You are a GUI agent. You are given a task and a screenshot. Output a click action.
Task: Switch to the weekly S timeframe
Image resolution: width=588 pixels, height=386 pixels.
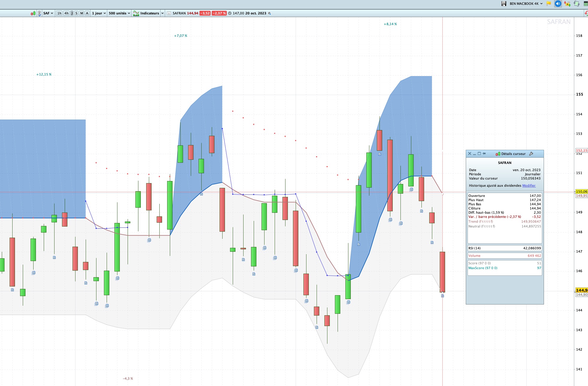point(76,13)
